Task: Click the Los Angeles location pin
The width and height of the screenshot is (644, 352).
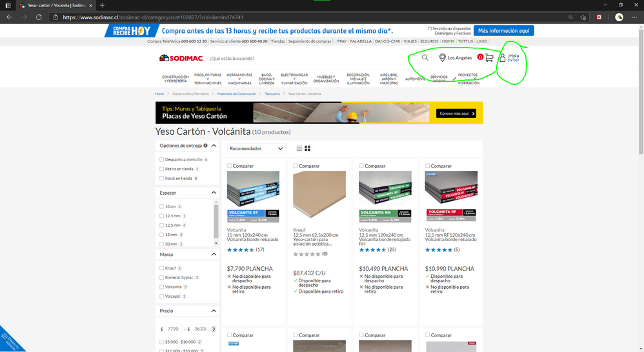Action: tap(442, 58)
